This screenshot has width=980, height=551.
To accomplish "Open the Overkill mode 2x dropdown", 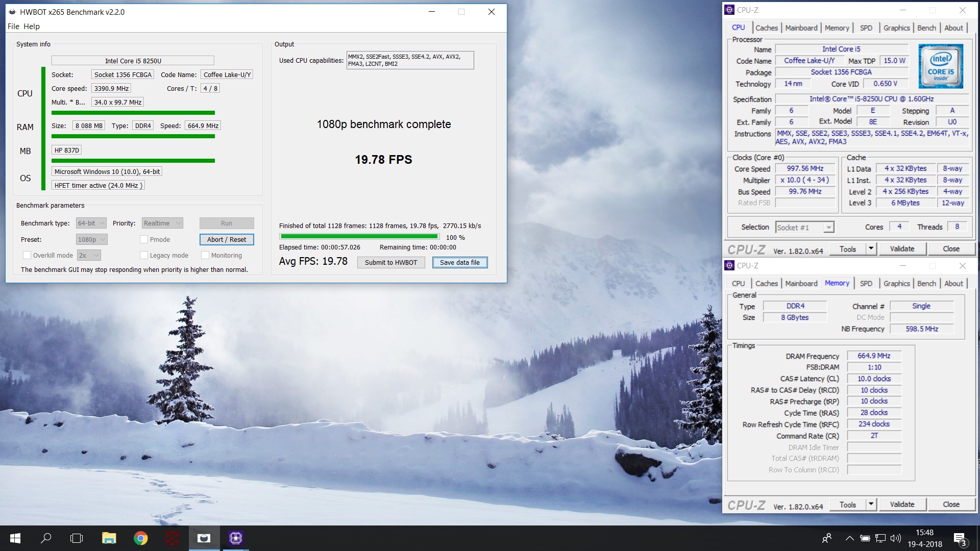I will 89,255.
